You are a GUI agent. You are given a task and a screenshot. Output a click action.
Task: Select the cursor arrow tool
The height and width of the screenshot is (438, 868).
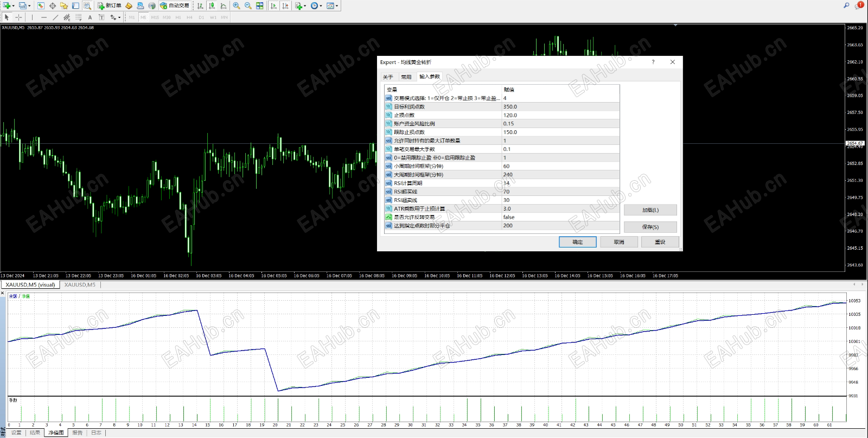7,17
